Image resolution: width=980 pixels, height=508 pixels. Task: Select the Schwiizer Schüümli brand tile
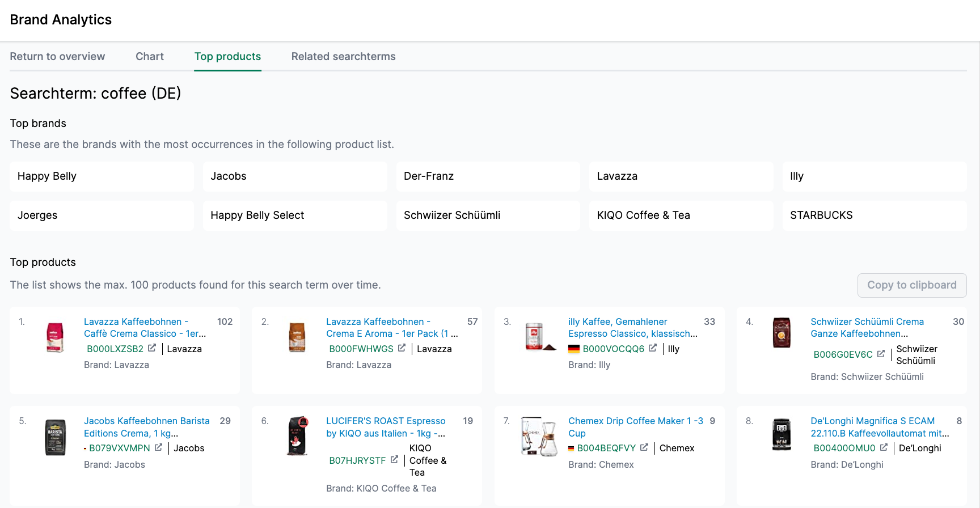(x=488, y=215)
